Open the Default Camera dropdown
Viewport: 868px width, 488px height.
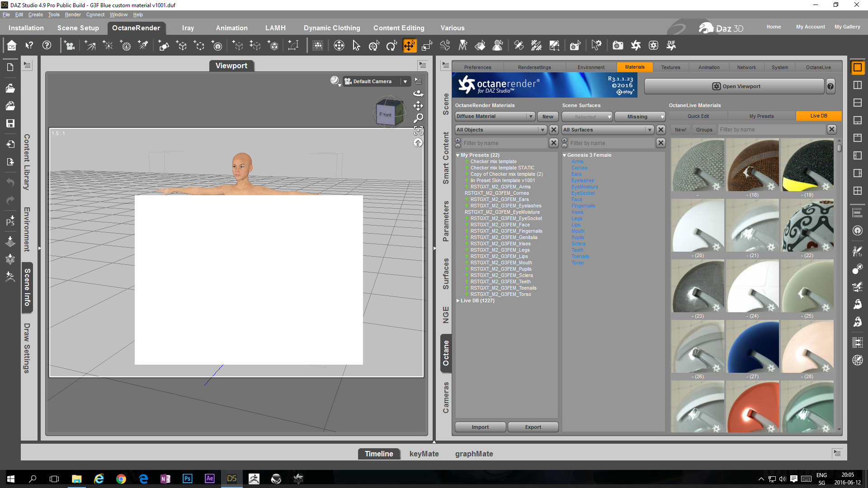(376, 81)
